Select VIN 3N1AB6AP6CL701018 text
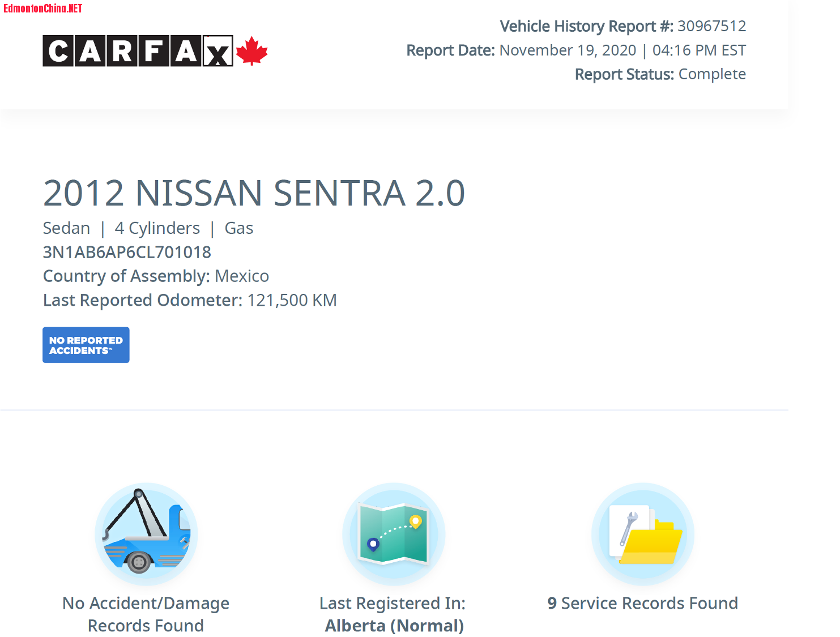The width and height of the screenshot is (840, 637). tap(127, 252)
